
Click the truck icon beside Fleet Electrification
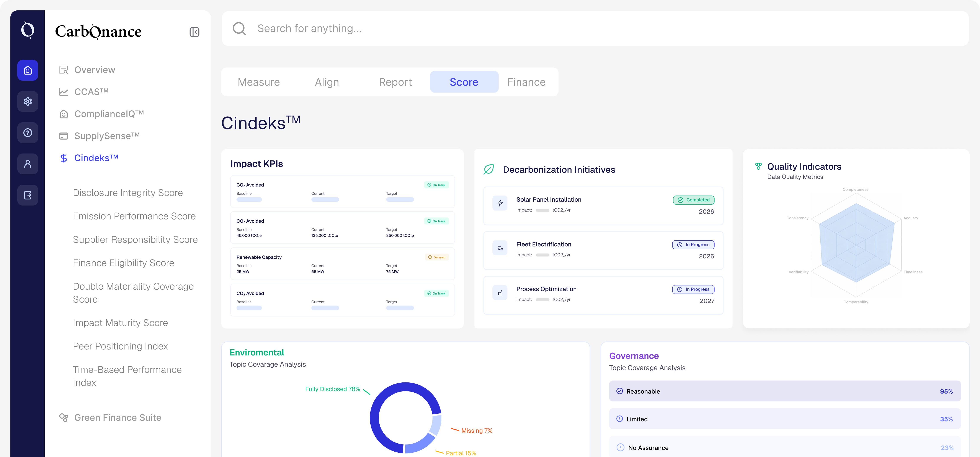pyautogui.click(x=500, y=248)
